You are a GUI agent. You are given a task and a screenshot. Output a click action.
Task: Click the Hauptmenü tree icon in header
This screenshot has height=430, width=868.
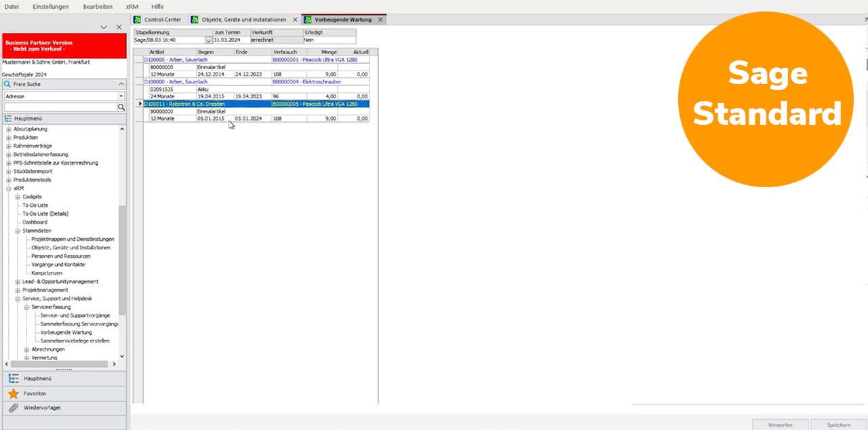[x=7, y=118]
